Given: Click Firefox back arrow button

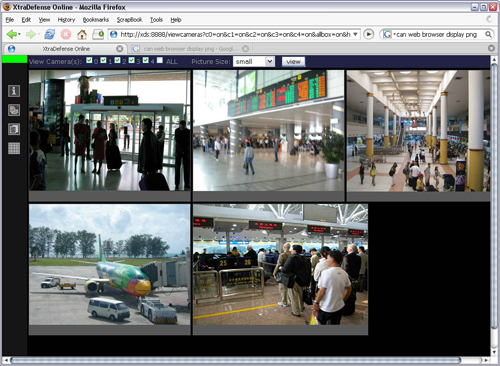Looking at the screenshot, I should [x=11, y=34].
